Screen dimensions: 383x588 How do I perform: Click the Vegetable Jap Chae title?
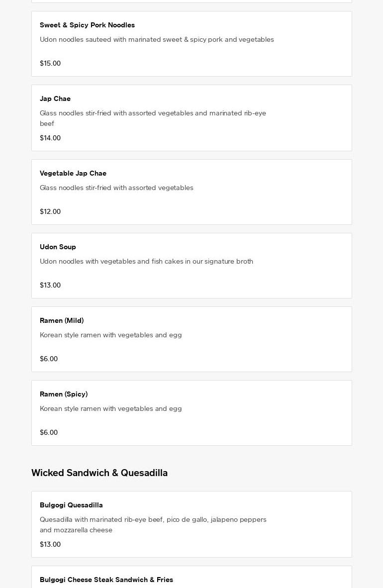73,173
